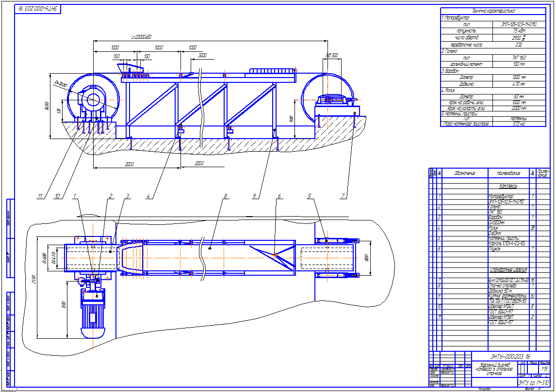This screenshot has height=392, width=556.
Task: Select leader callout number 6 between the views
Action: point(279,196)
